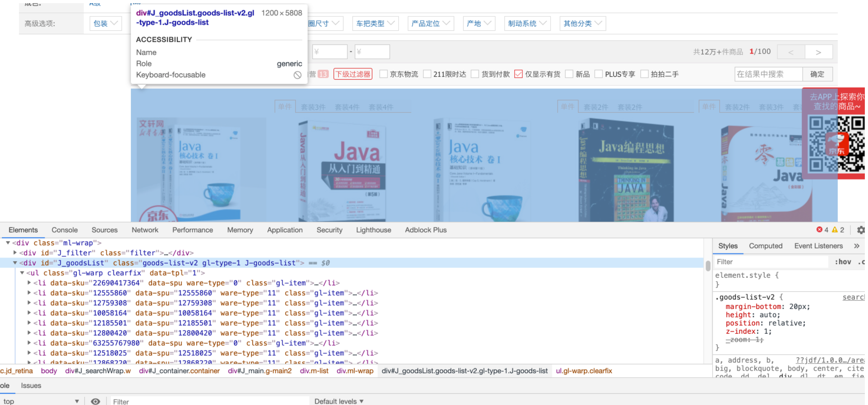Expand li with data-sku 10058164

tap(29, 313)
